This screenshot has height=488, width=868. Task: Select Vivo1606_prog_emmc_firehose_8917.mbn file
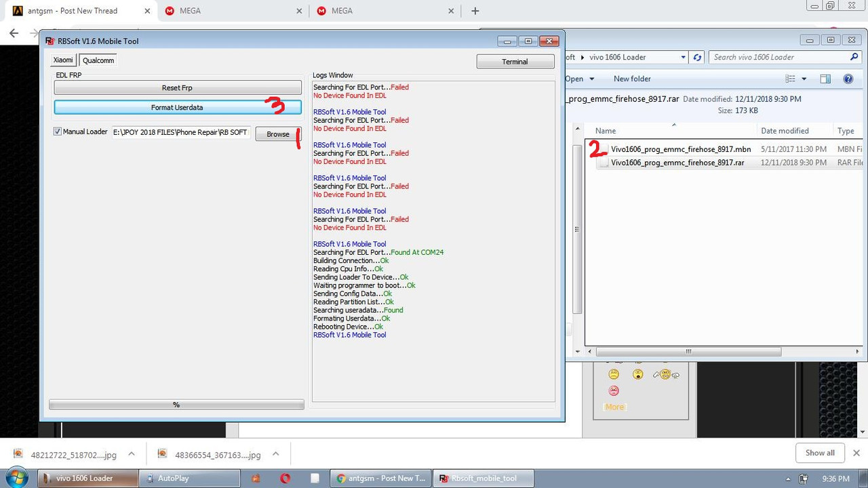tap(681, 149)
